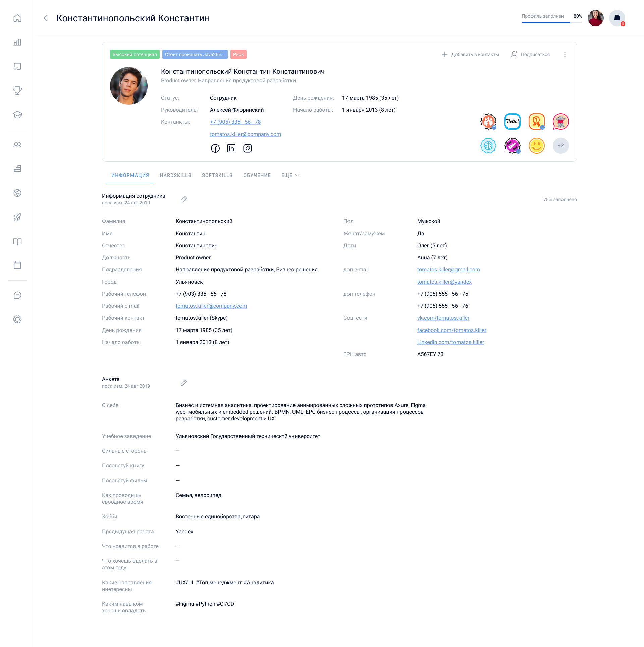Open the rocket icon in sidebar
Image resolution: width=644 pixels, height=647 pixels.
17,217
